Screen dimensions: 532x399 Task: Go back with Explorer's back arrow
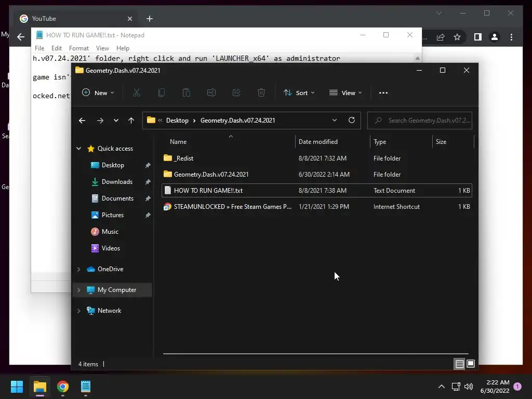(x=82, y=121)
